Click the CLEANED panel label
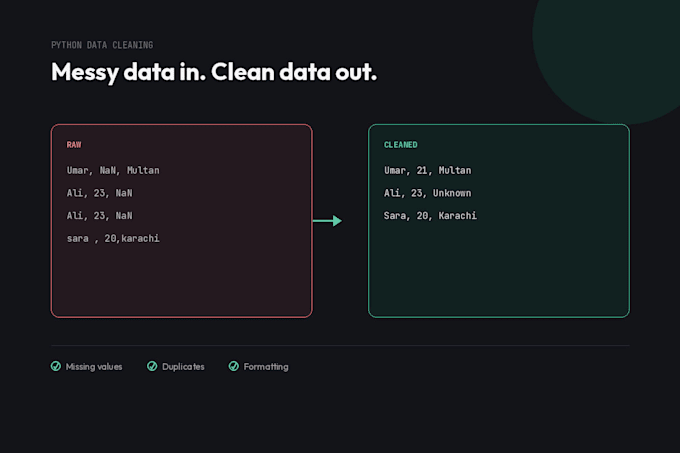This screenshot has height=453, width=680. (x=401, y=145)
